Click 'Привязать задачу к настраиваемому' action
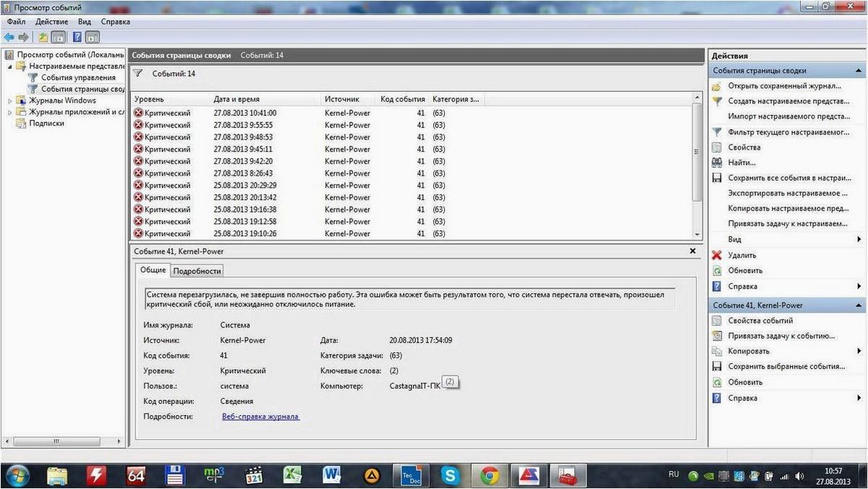Image resolution: width=868 pixels, height=489 pixels. (788, 224)
